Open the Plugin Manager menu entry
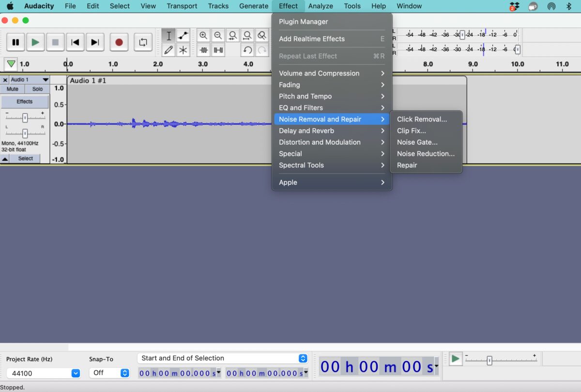The height and width of the screenshot is (392, 581). (x=332, y=21)
